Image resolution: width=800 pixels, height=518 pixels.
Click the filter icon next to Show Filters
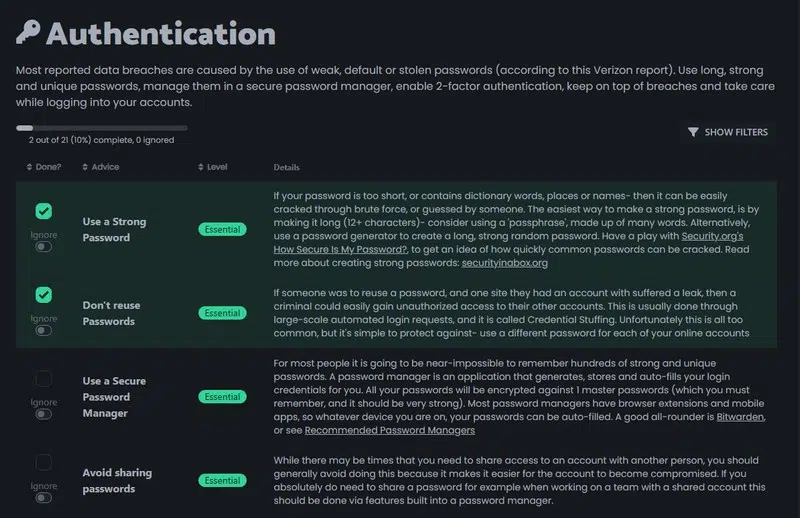click(x=693, y=132)
